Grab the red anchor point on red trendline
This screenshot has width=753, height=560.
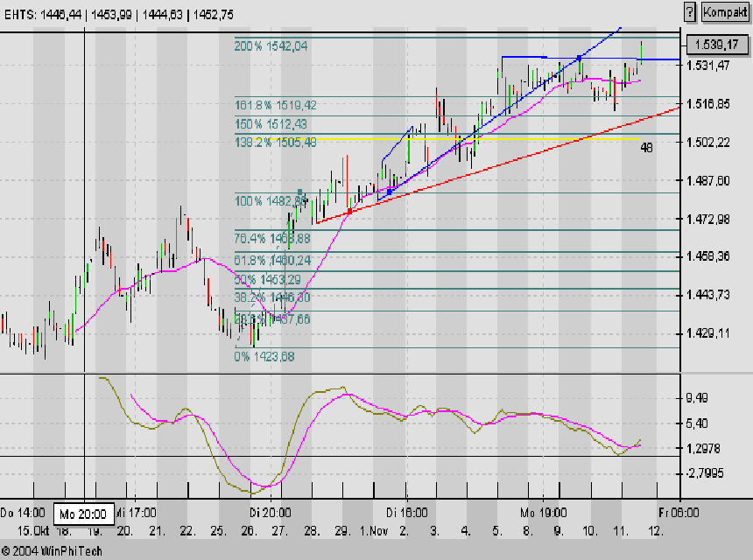(349, 212)
